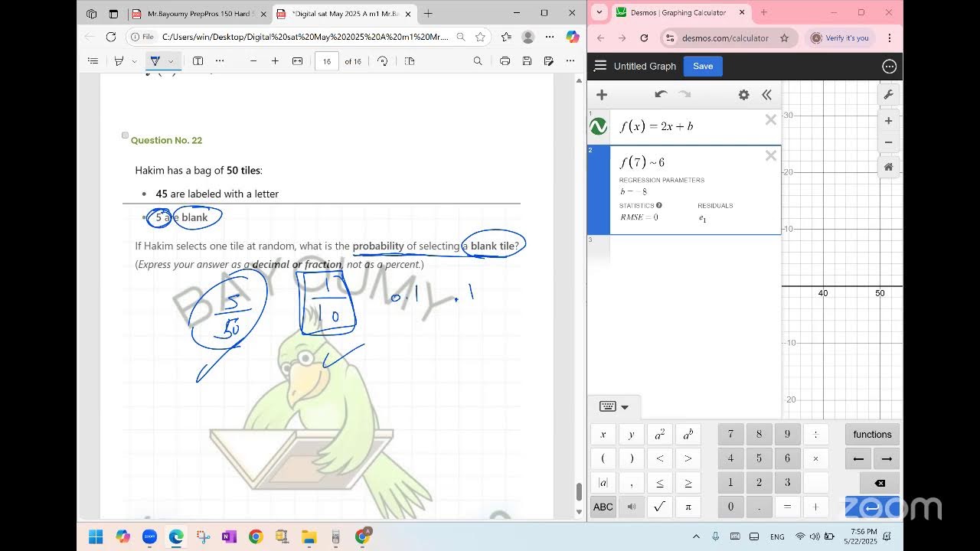Show hidden system tray icons

pos(696,536)
